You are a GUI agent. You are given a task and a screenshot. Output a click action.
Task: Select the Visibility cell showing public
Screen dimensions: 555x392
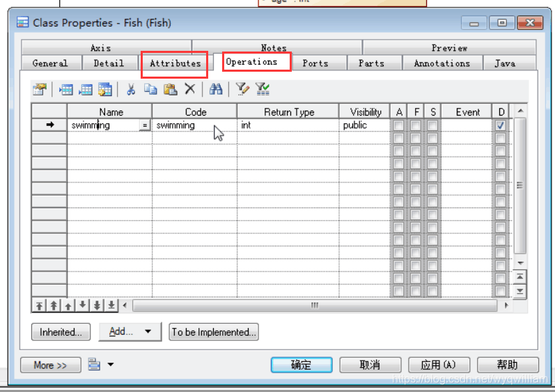(364, 125)
